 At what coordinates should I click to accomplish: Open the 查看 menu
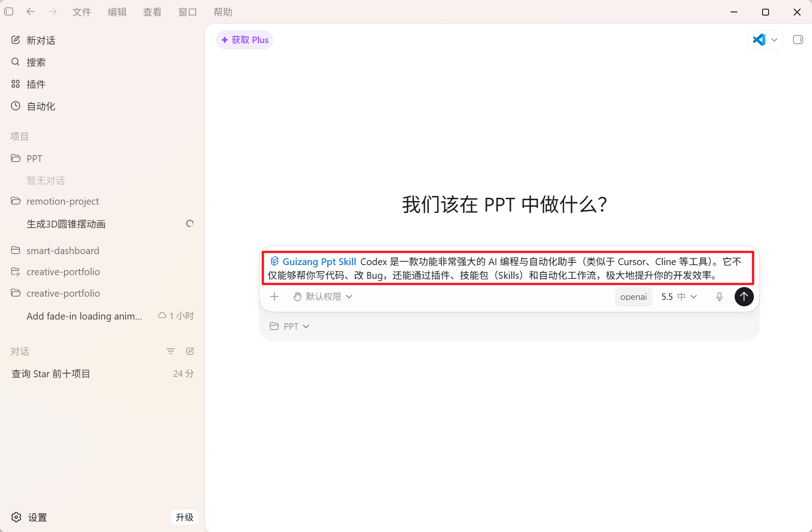click(x=152, y=12)
